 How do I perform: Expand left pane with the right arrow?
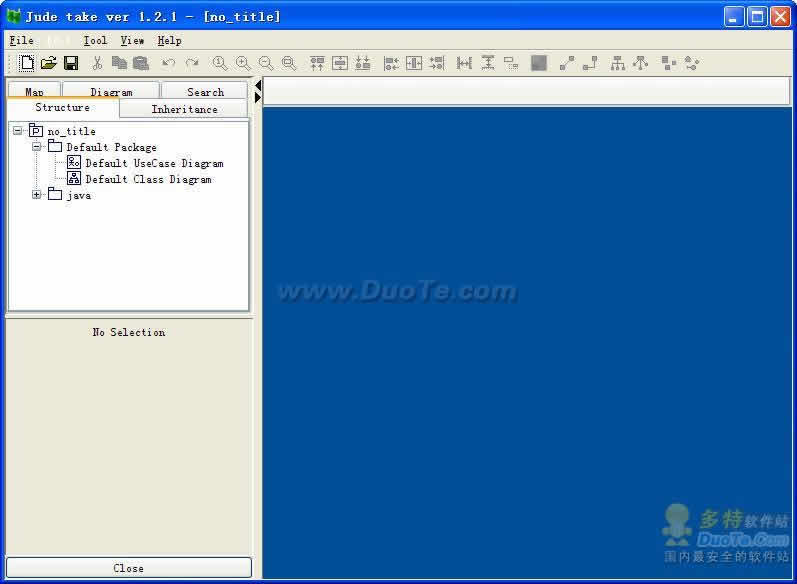coord(258,97)
